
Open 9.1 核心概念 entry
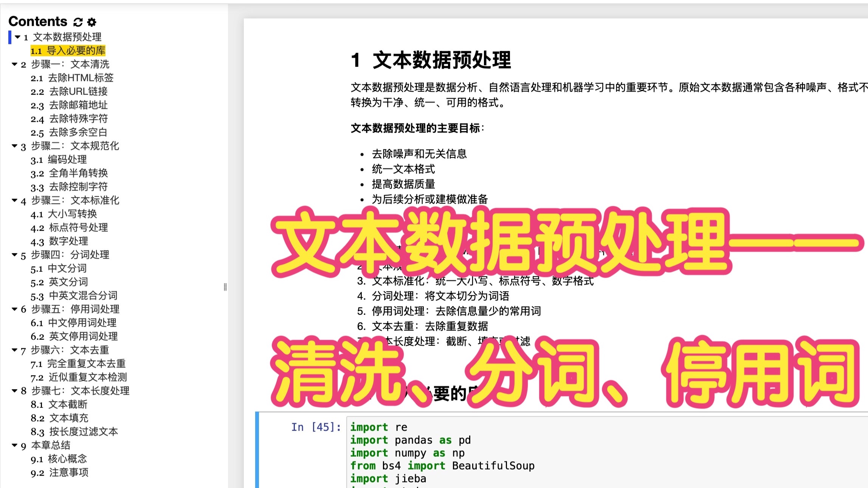pos(59,459)
